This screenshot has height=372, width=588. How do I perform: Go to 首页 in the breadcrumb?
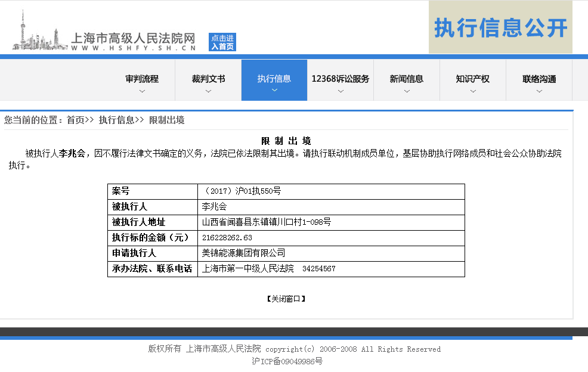click(75, 120)
